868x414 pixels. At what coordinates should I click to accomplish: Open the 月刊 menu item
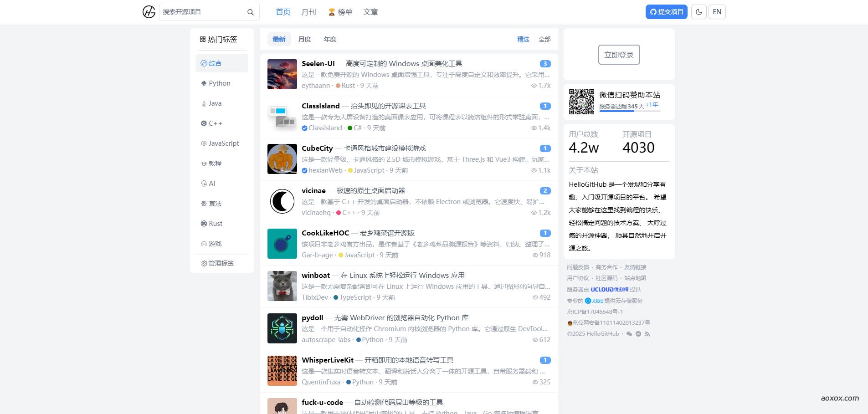(x=308, y=12)
